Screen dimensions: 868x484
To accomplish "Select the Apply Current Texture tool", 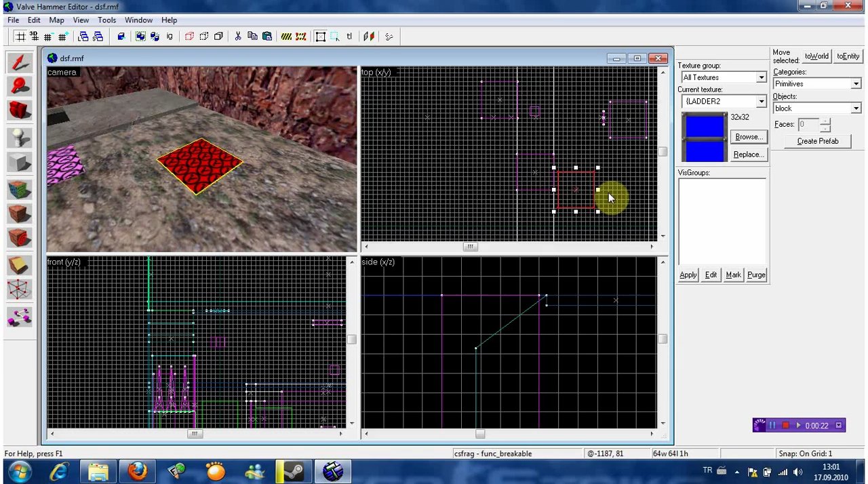I will tap(20, 214).
